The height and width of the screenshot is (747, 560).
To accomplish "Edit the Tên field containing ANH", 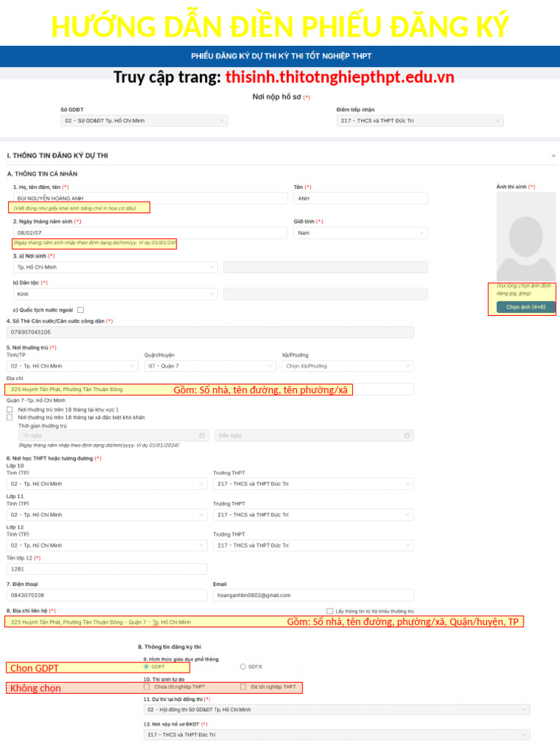I will (360, 198).
